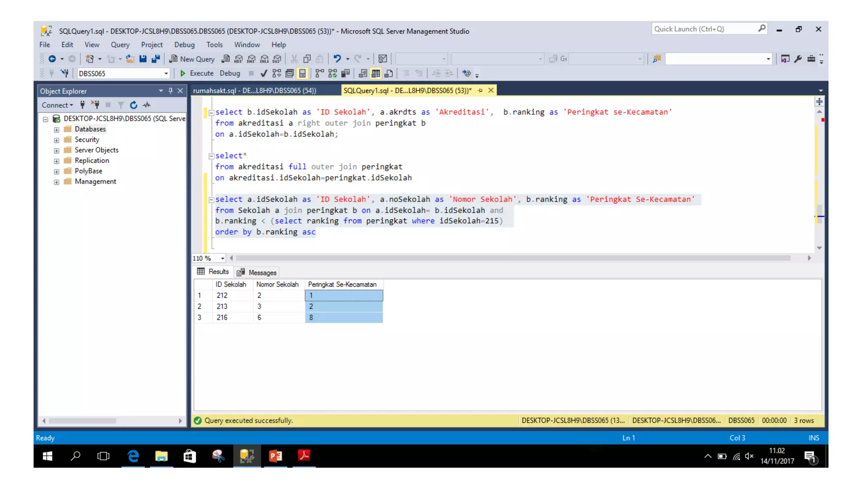Toggle Include Client Statistics
868x488 pixels.
(345, 73)
